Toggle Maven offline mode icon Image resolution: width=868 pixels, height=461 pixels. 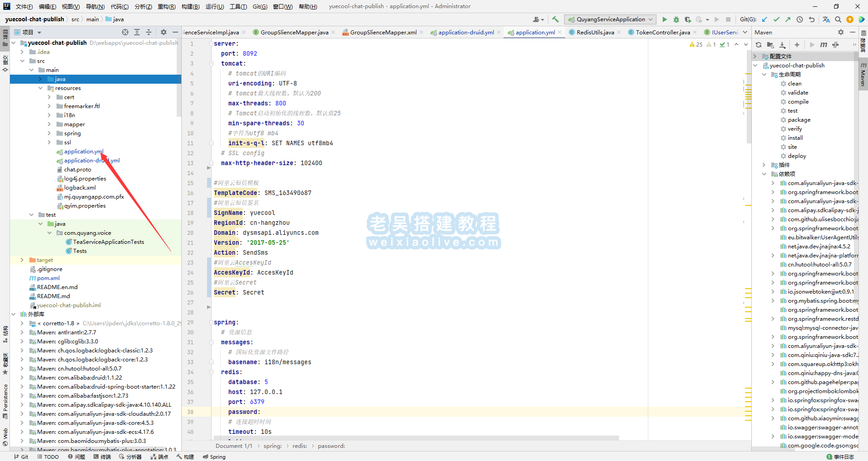(x=835, y=45)
